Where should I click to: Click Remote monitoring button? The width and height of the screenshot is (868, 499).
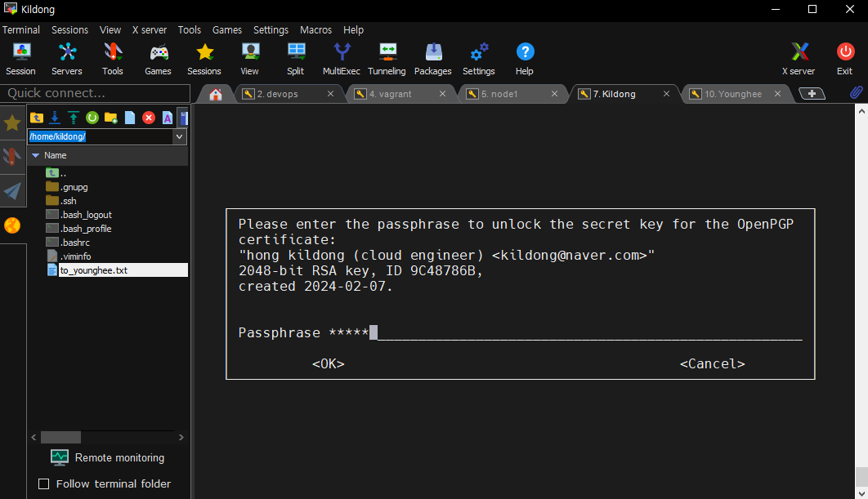[x=108, y=457]
